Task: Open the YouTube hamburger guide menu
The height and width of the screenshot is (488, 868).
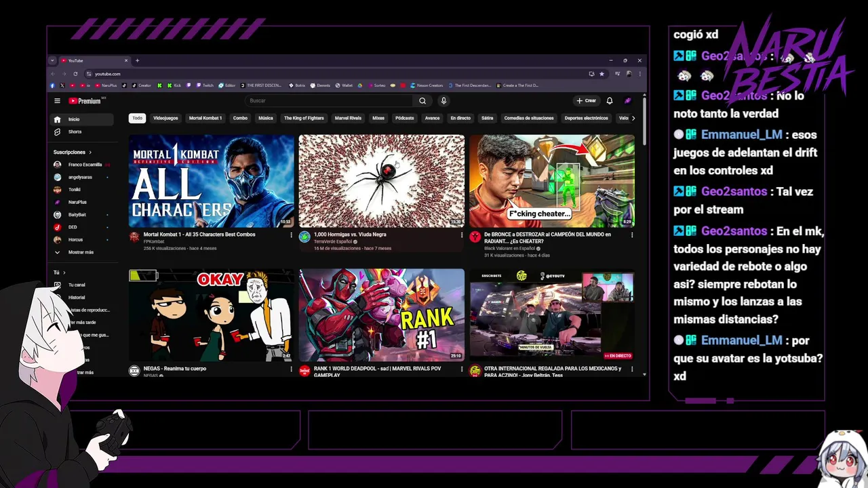Action: tap(58, 101)
